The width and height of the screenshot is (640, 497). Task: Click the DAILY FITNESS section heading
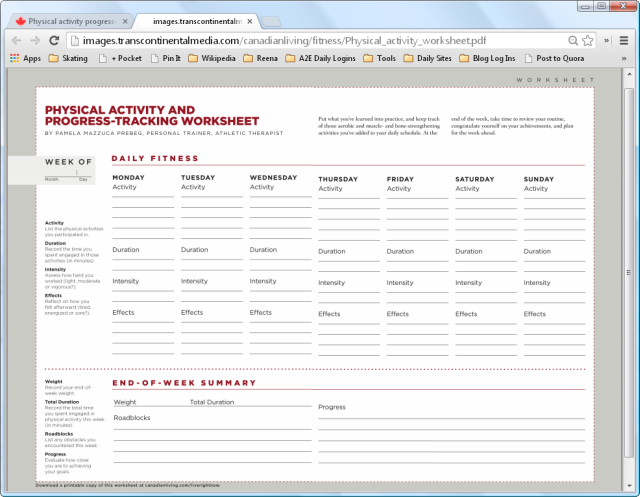(x=155, y=158)
